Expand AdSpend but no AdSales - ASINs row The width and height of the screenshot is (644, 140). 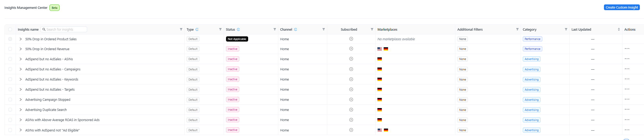tap(21, 59)
